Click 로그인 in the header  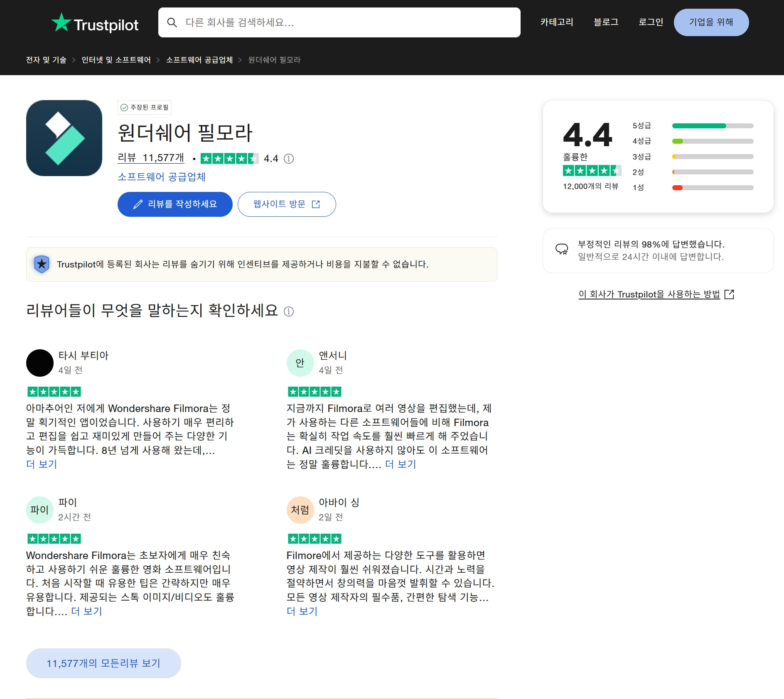651,22
